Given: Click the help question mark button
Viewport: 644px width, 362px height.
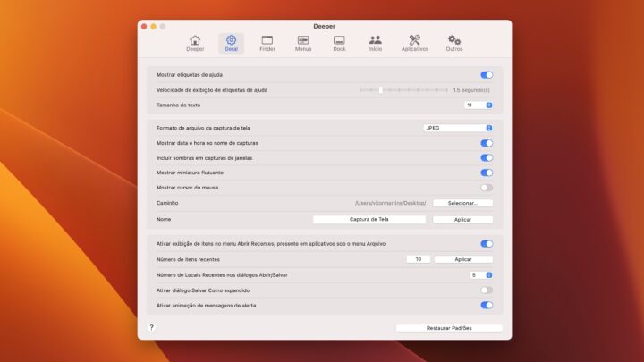Looking at the screenshot, I should pos(151,327).
